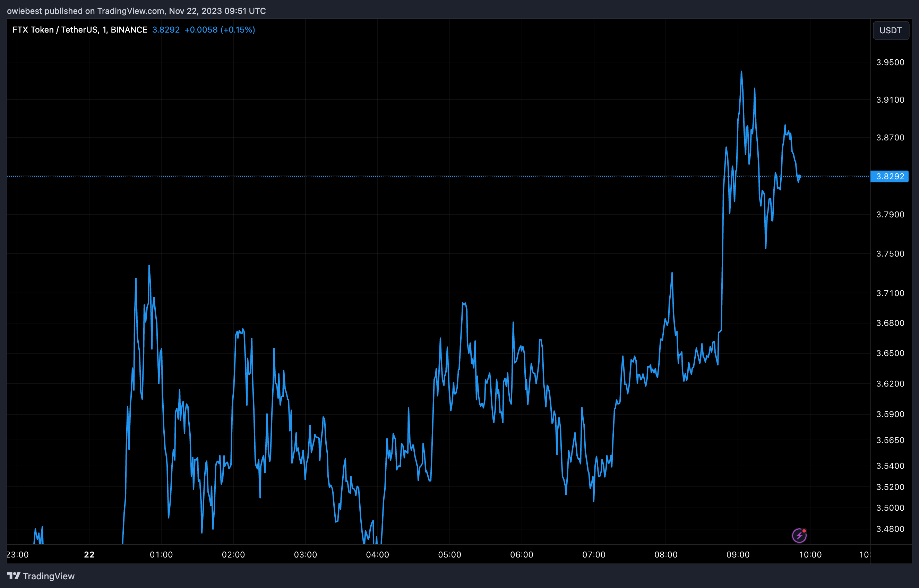This screenshot has height=588, width=919.
Task: Click the blue dot at the line's end
Action: point(799,177)
